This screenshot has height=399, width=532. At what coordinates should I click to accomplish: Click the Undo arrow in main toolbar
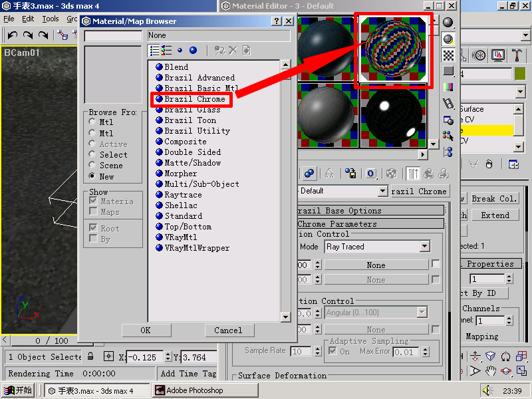[x=13, y=35]
